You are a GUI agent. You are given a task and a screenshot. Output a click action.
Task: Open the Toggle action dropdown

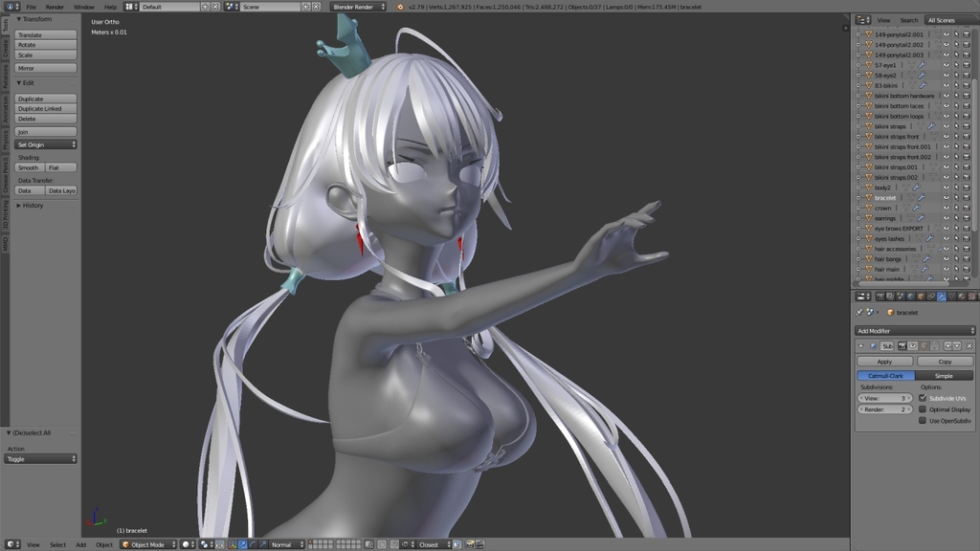40,458
